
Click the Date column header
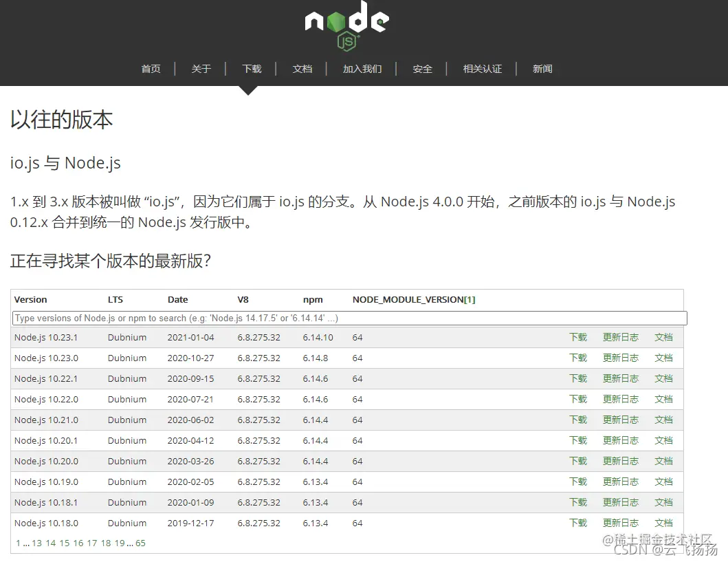tap(178, 300)
